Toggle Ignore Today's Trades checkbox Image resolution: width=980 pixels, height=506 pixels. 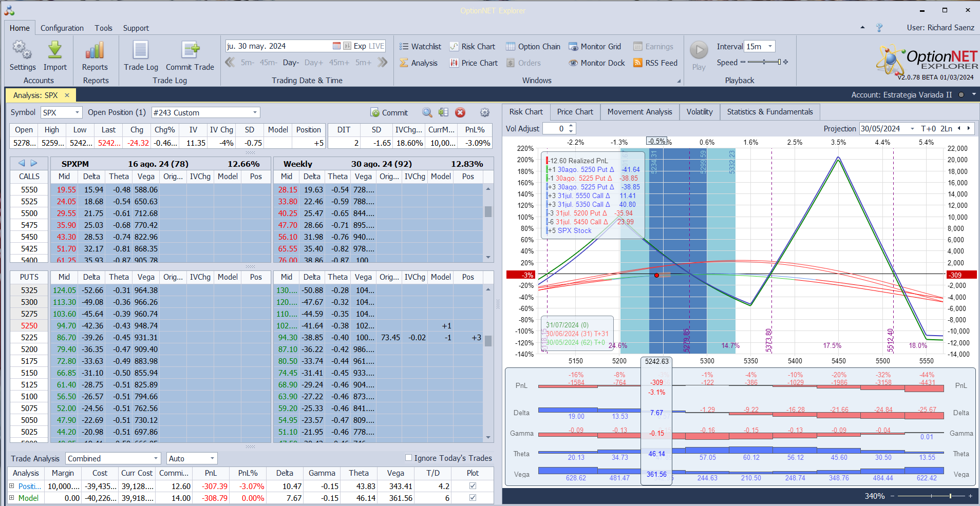(x=408, y=458)
